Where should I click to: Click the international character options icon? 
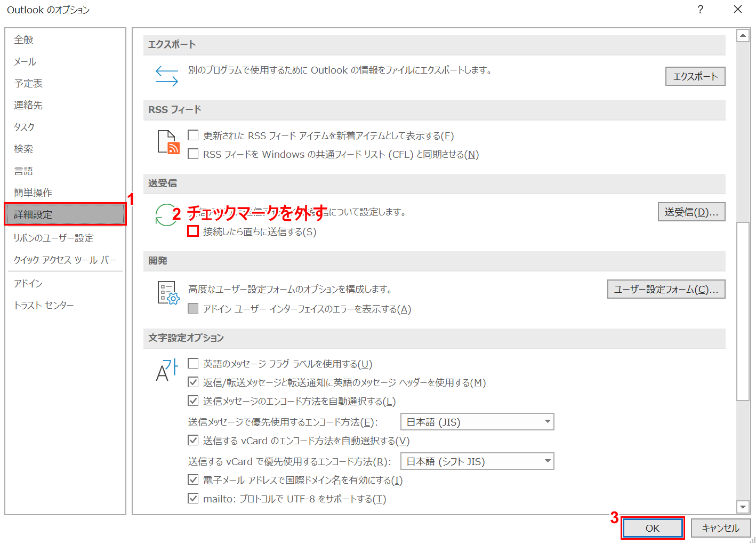point(167,370)
